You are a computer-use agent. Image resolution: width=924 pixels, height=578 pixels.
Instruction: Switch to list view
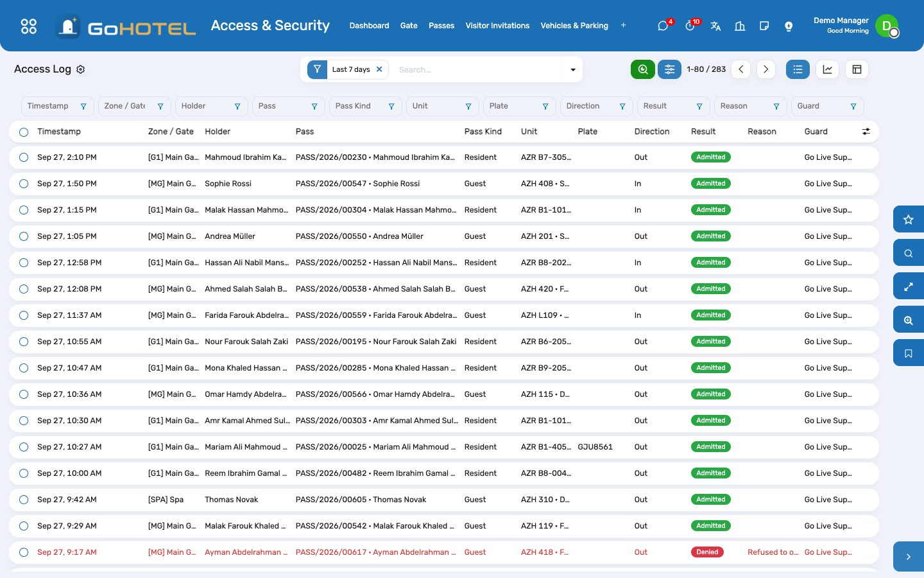click(798, 69)
